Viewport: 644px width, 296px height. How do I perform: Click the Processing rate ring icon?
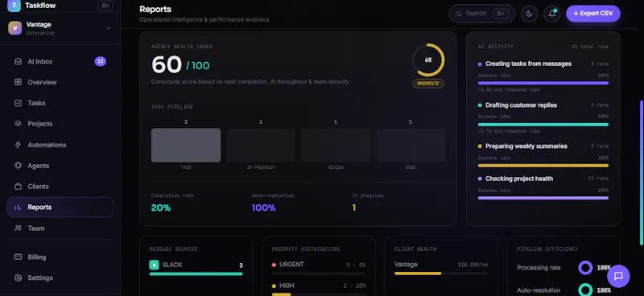pyautogui.click(x=585, y=268)
